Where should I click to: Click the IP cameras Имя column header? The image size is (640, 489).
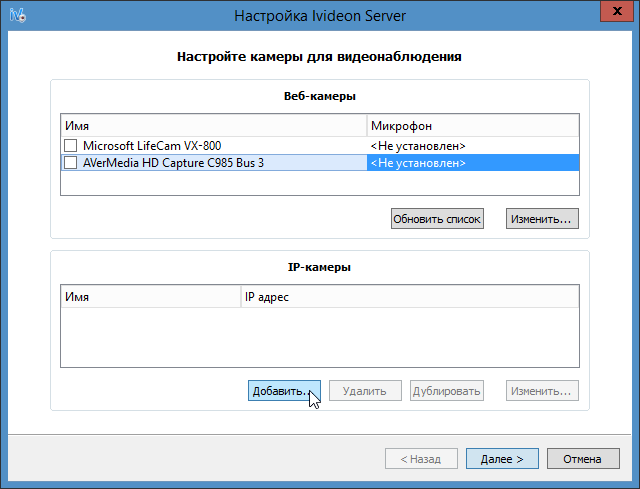pyautogui.click(x=150, y=297)
